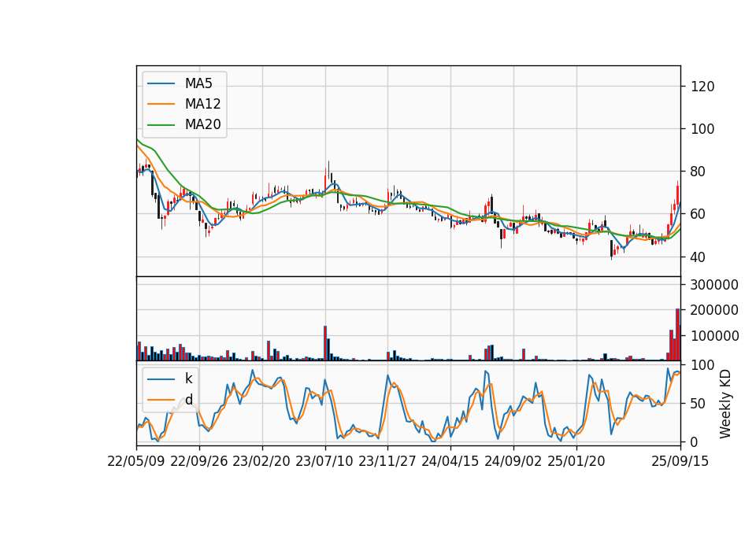The width and height of the screenshot is (756, 543).
Task: Click the date label 23/02/20
Action: click(x=261, y=461)
